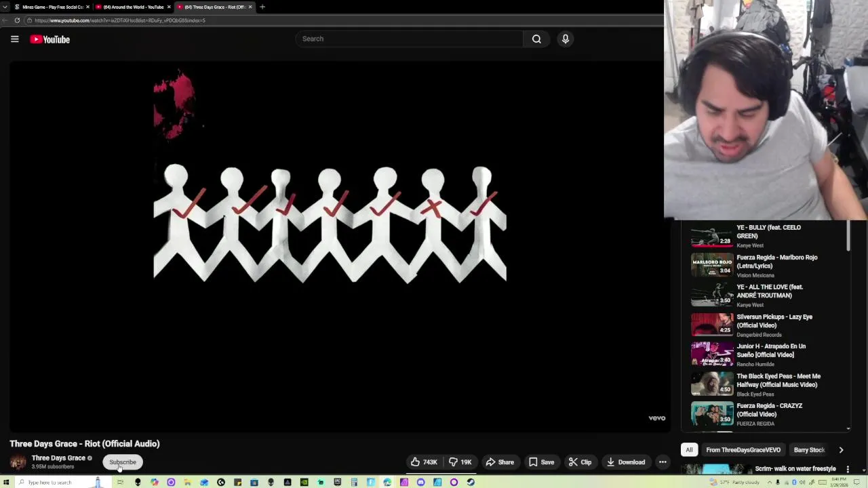The image size is (868, 488).
Task: Open Scrim - walk on water freestyle title
Action: (795, 469)
